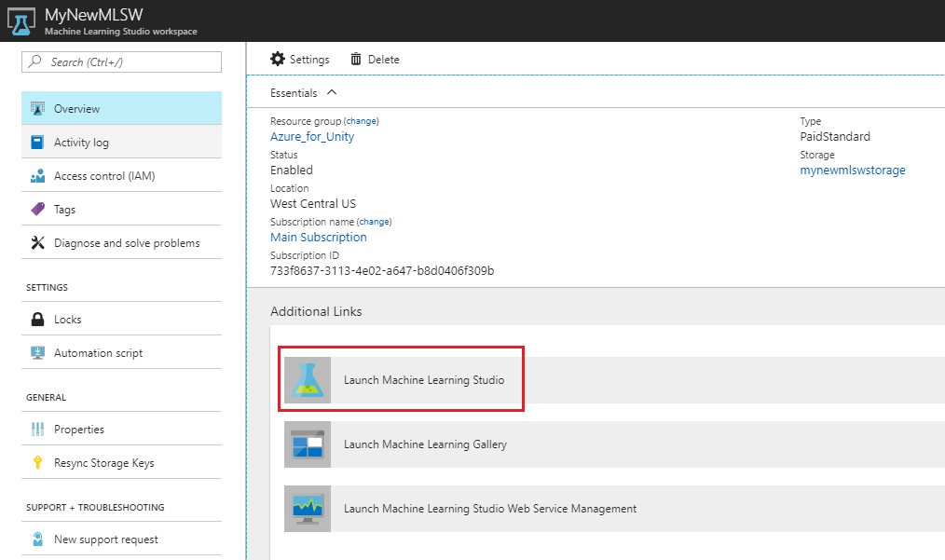Open the Azure_for_Unity resource group link

pos(311,136)
